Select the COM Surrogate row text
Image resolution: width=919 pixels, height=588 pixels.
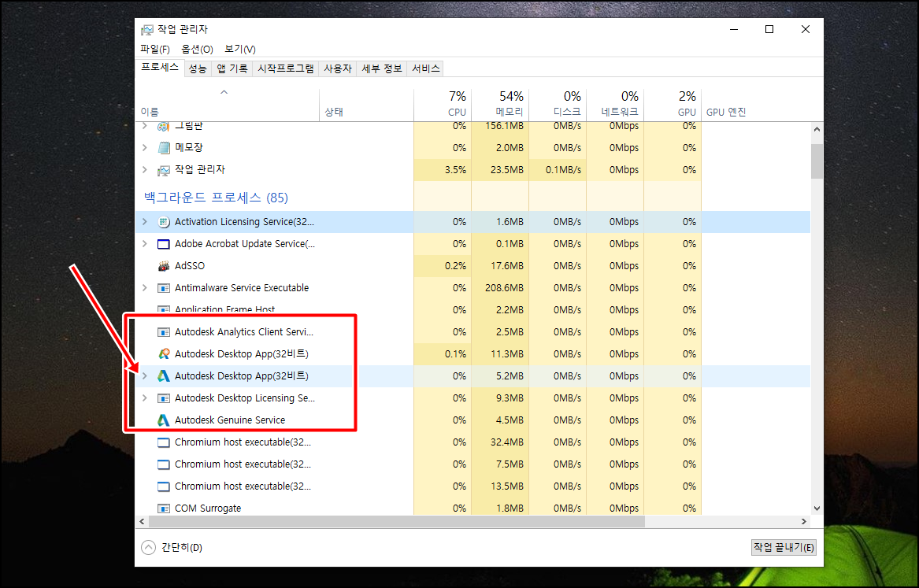[207, 508]
